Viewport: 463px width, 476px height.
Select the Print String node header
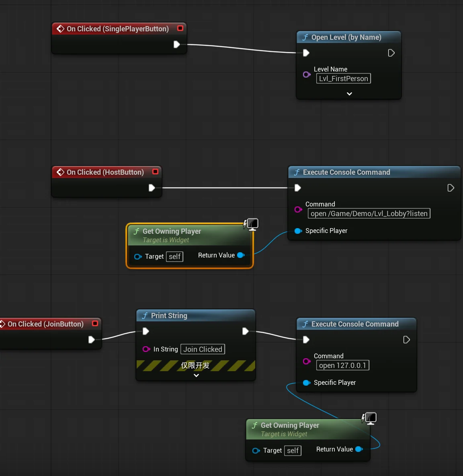click(x=196, y=316)
